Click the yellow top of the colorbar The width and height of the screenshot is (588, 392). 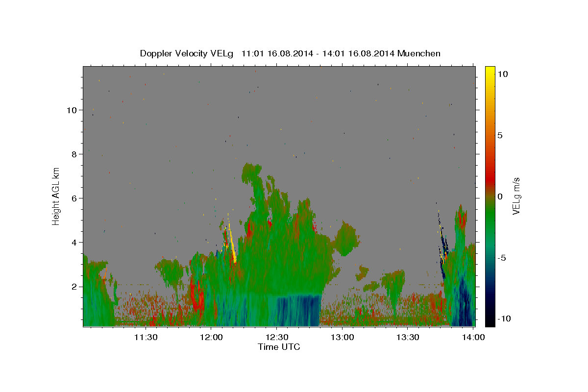point(490,71)
